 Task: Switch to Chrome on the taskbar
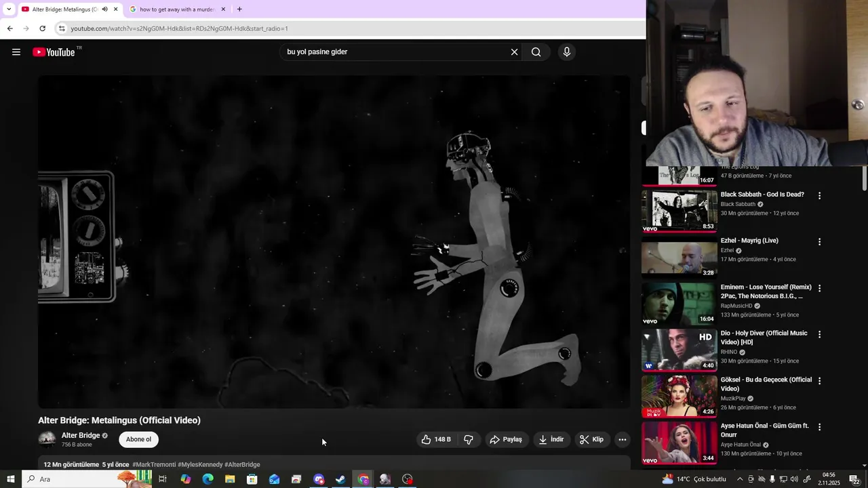[x=363, y=479]
